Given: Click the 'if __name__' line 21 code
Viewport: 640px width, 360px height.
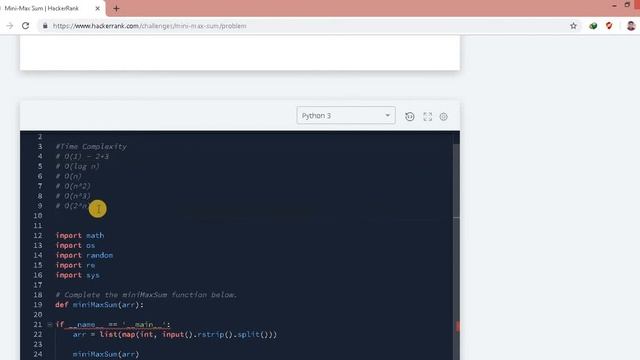Looking at the screenshot, I should pyautogui.click(x=113, y=324).
